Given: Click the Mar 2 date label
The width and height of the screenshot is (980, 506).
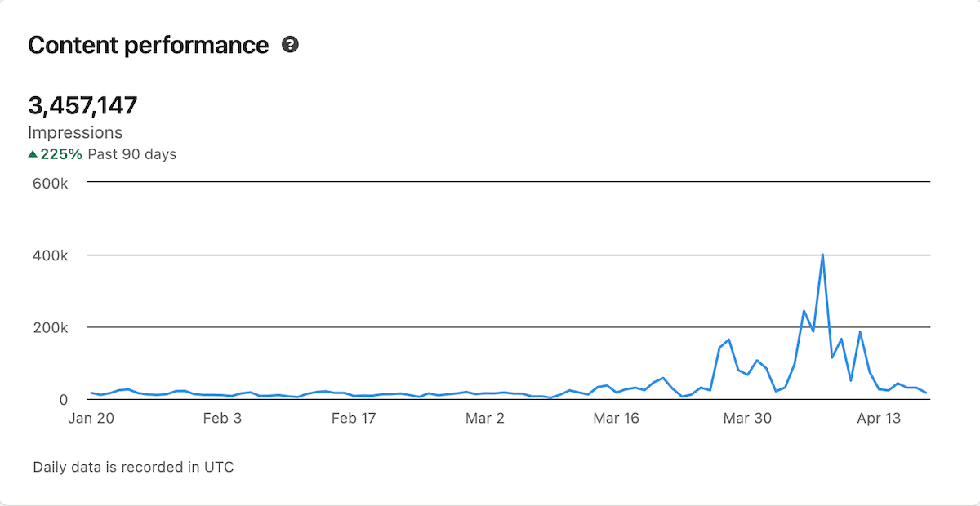Looking at the screenshot, I should tap(484, 418).
